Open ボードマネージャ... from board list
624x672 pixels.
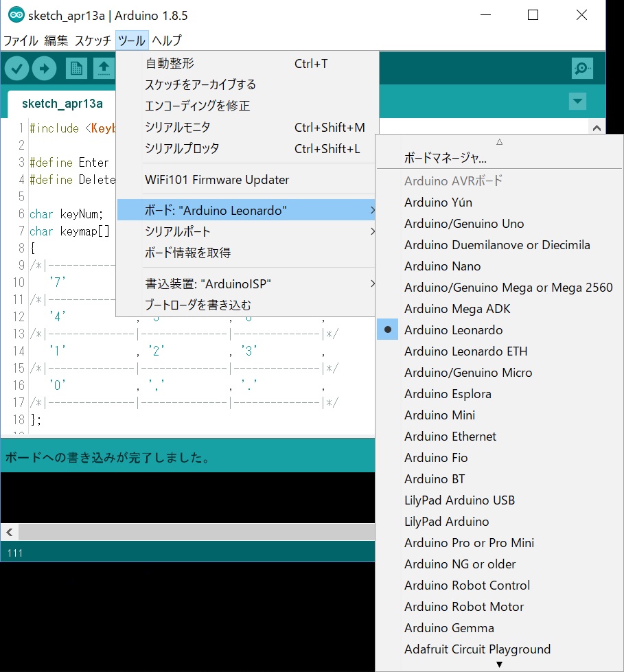coord(499,158)
